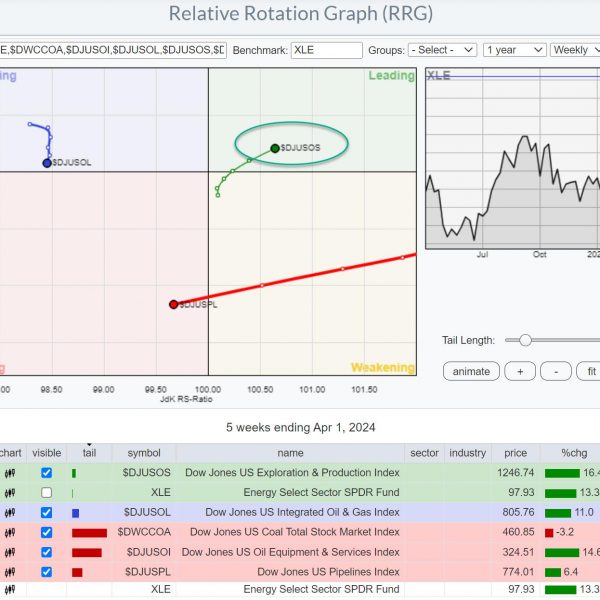Select Dow Jones US Exploration & Production Index
This screenshot has width=600, height=600.
(x=292, y=473)
